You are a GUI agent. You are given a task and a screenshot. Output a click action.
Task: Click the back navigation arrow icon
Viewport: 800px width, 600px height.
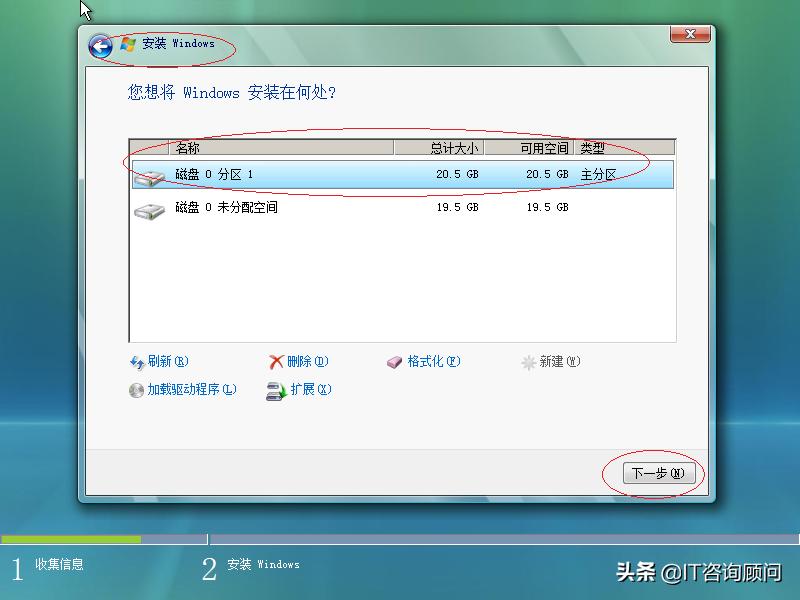click(x=100, y=45)
